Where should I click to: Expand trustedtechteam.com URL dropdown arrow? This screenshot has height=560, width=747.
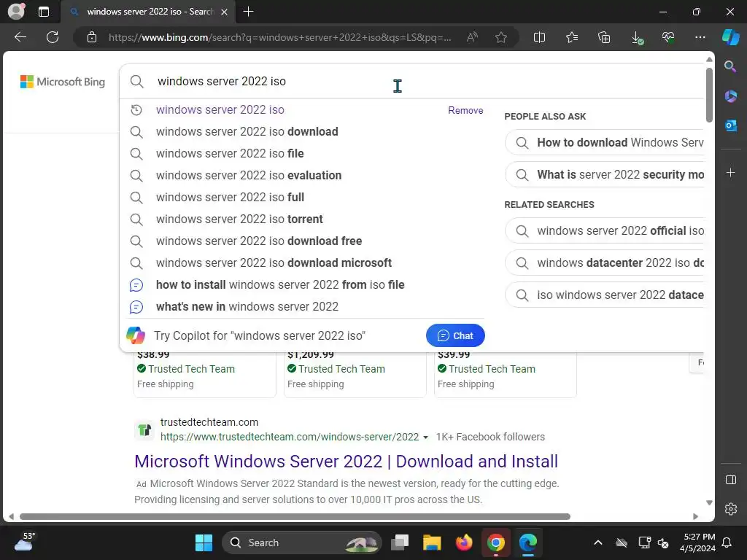pyautogui.click(x=425, y=437)
